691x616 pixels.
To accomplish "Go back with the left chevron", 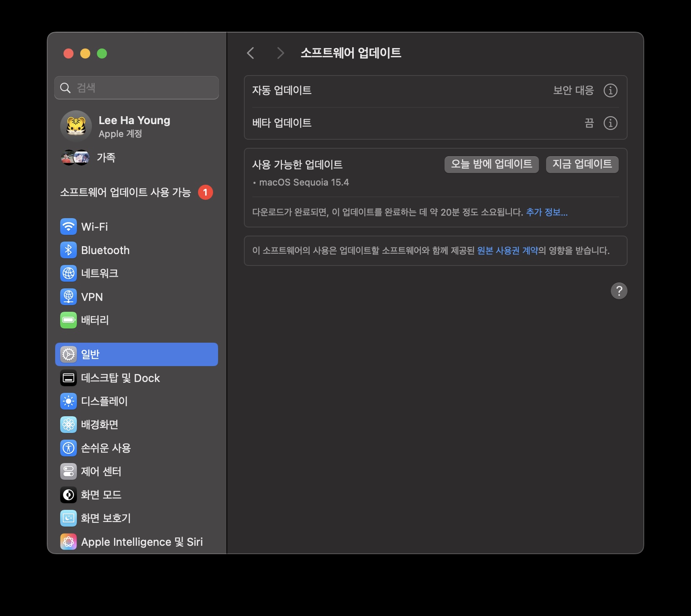I will [x=251, y=53].
